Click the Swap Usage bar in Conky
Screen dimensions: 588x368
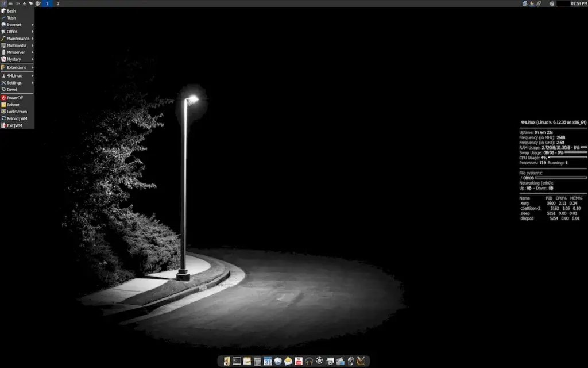coord(575,153)
